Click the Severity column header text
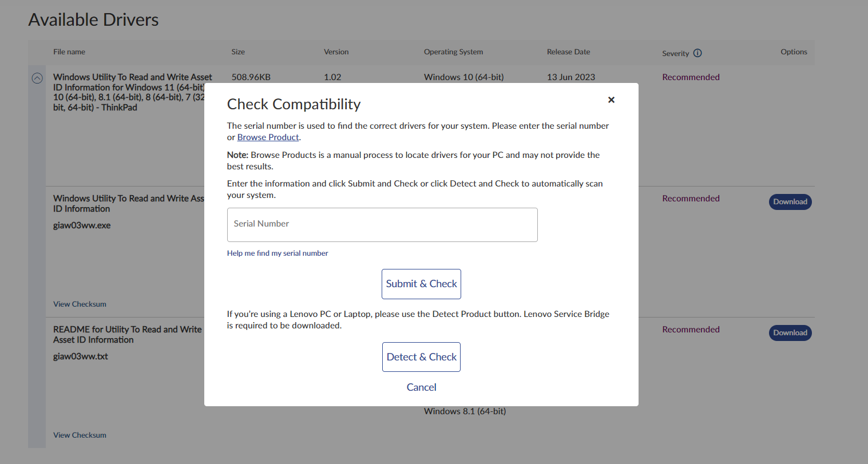 [x=675, y=54]
